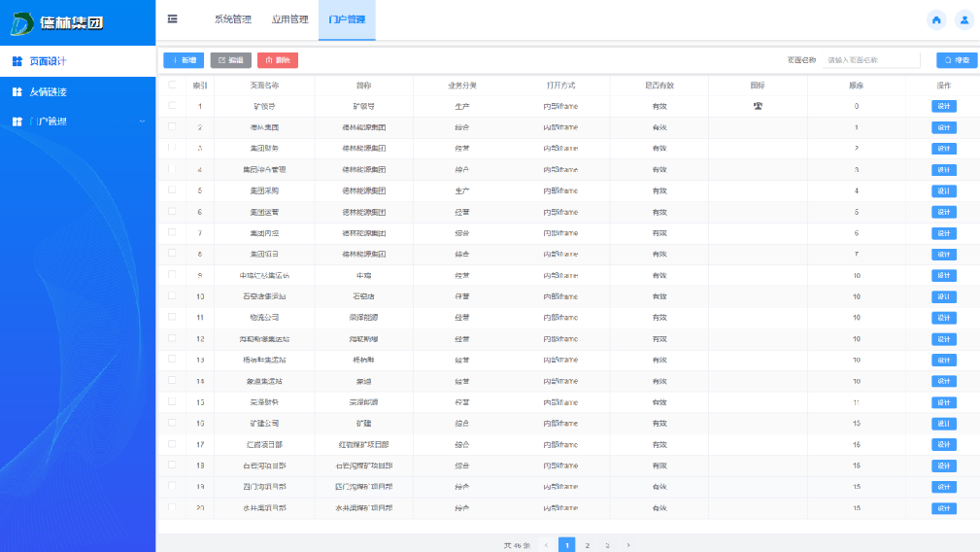Tick the select-all checkbox in the header

click(x=172, y=85)
